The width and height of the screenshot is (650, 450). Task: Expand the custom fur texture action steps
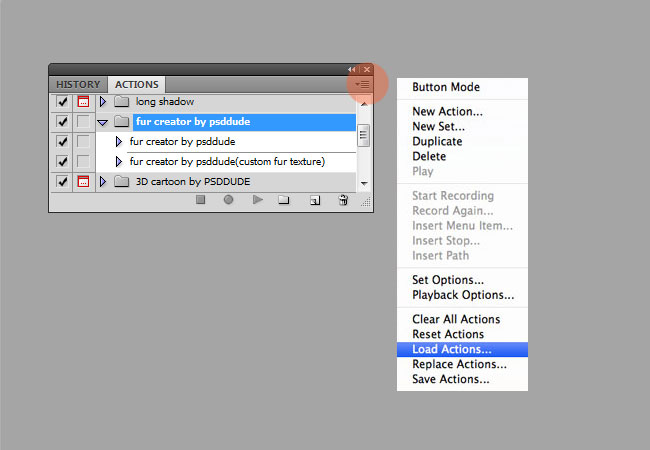(x=119, y=162)
